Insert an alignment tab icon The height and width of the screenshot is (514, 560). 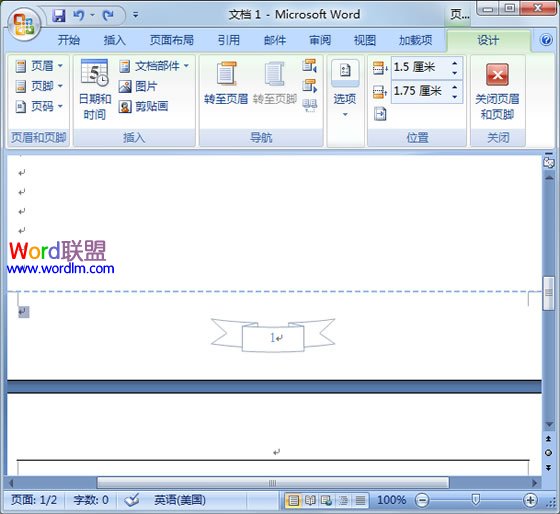tap(380, 114)
